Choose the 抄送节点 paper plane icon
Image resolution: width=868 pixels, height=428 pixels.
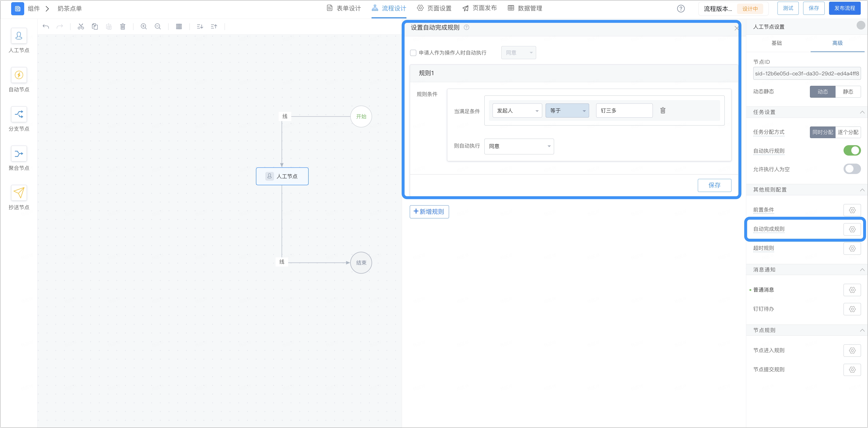coord(19,193)
